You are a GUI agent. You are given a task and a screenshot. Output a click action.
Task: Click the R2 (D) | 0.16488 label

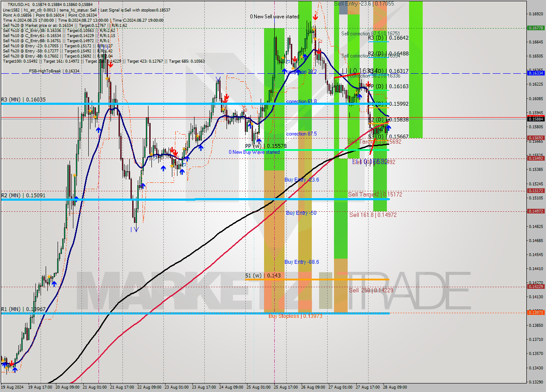(x=388, y=54)
